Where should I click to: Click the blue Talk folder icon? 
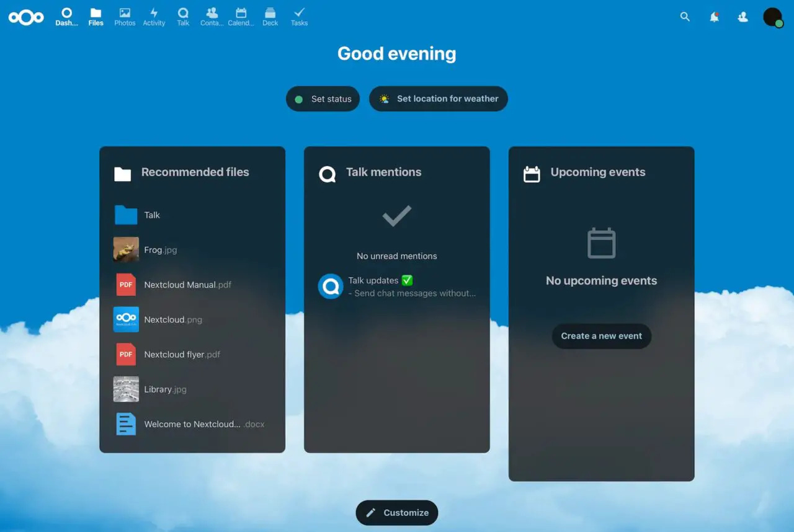(126, 215)
